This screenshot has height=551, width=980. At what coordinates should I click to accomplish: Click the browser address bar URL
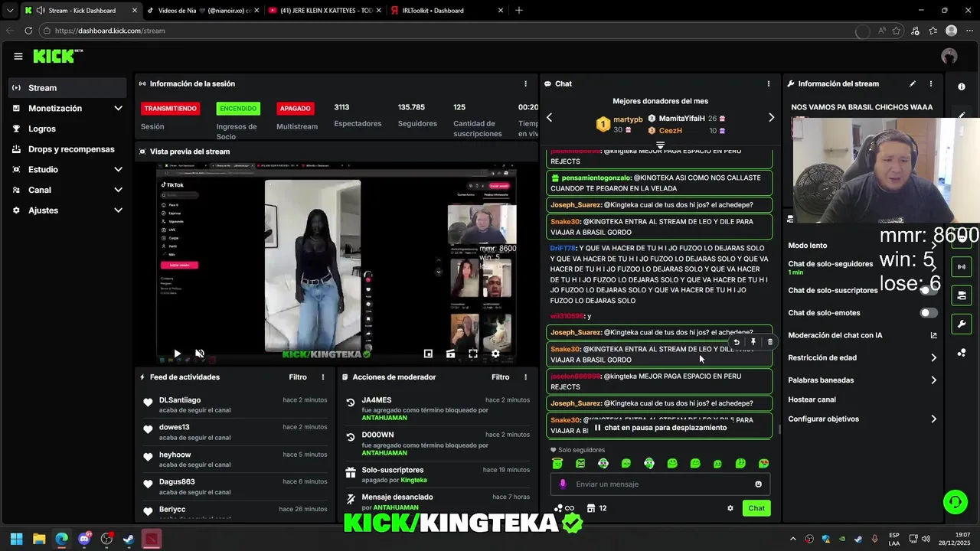coord(110,31)
